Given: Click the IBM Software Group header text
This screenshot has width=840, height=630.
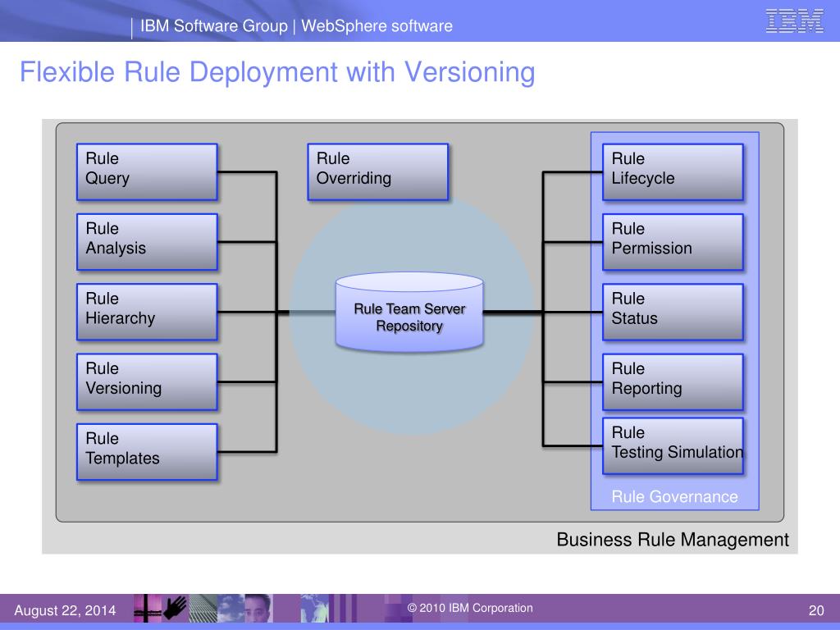Looking at the screenshot, I should 214,25.
